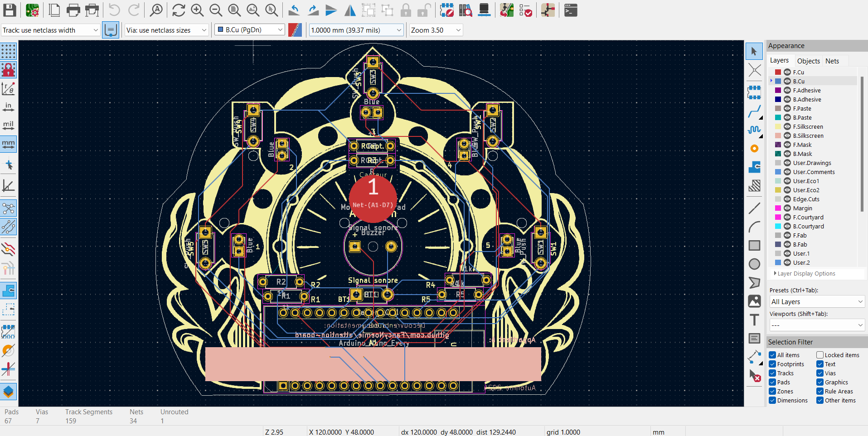This screenshot has width=868, height=436.
Task: Enable the Locked items checkbox
Action: 820,355
